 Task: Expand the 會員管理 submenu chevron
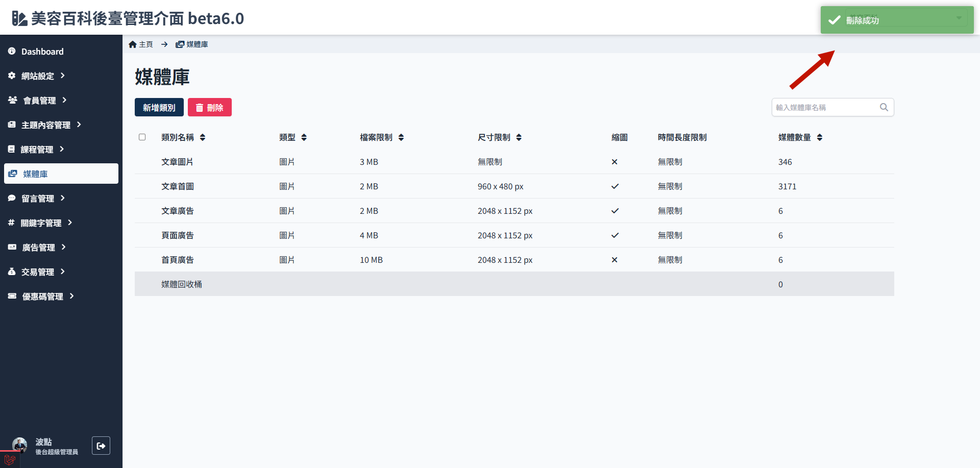pos(64,100)
